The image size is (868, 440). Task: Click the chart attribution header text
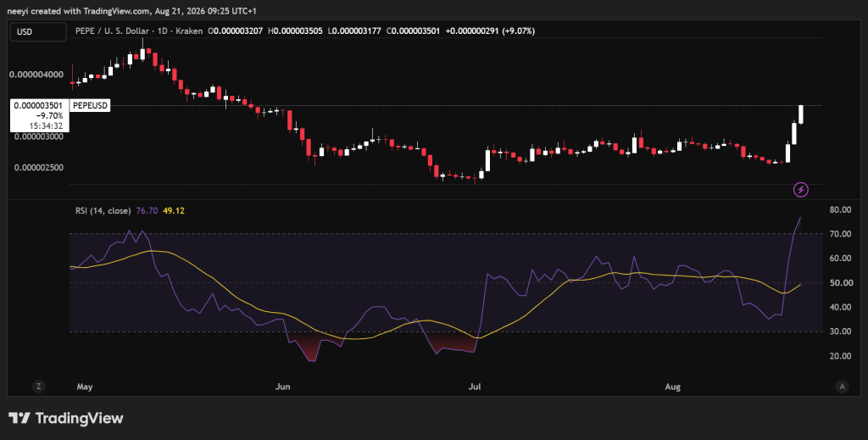(x=131, y=10)
